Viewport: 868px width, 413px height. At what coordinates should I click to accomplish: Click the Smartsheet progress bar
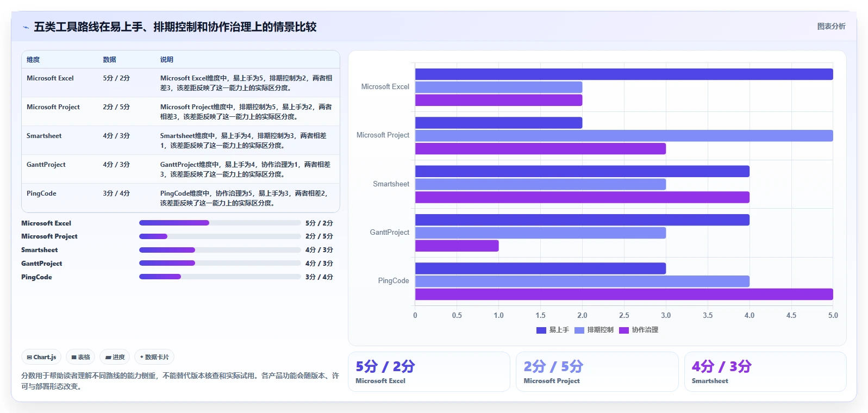pyautogui.click(x=220, y=250)
